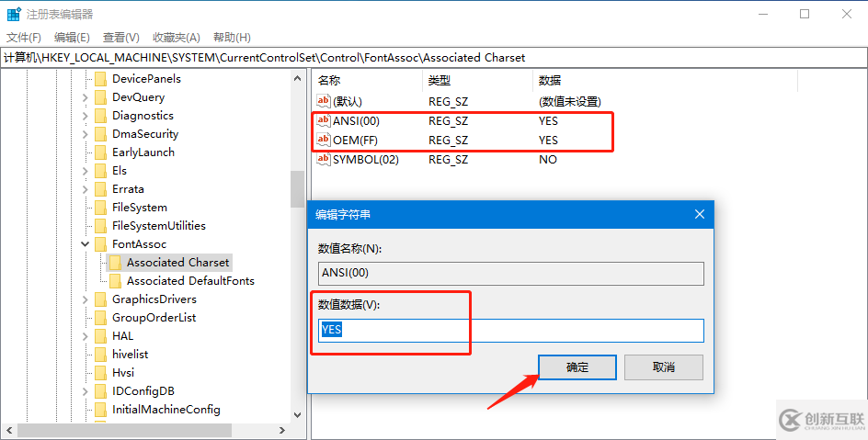868x440 pixels.
Task: Select the FileSystem folder icon
Action: 100,208
